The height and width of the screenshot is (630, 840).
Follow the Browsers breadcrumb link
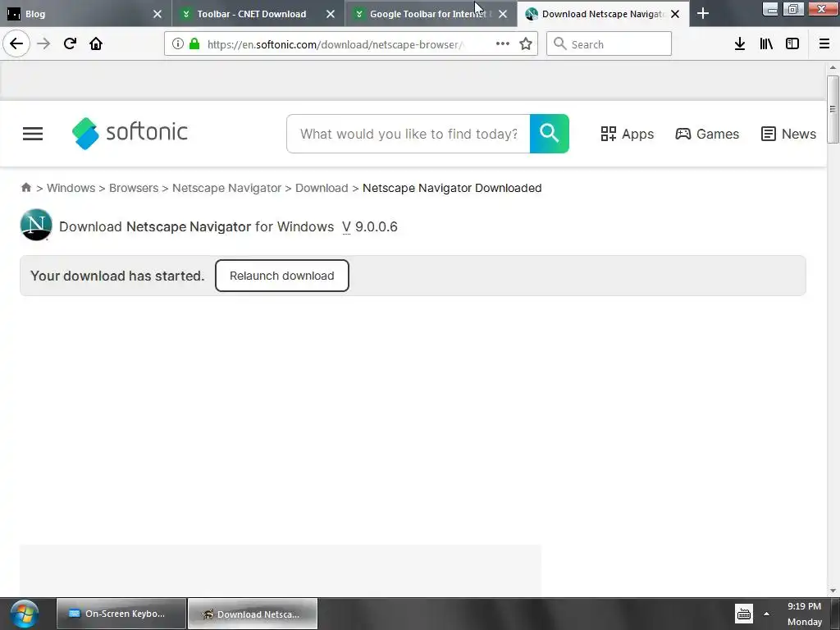[x=134, y=188]
